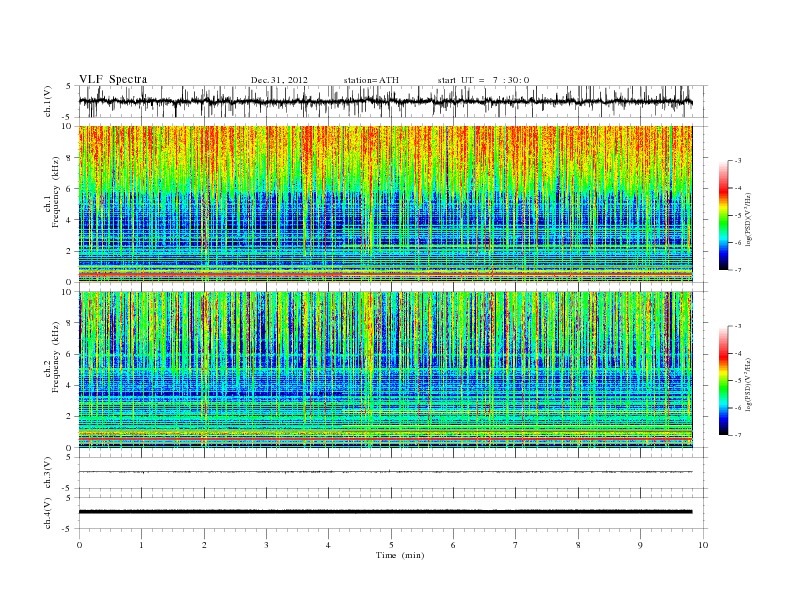Click the '7' time axis tick label
This screenshot has width=792, height=612.
point(516,545)
